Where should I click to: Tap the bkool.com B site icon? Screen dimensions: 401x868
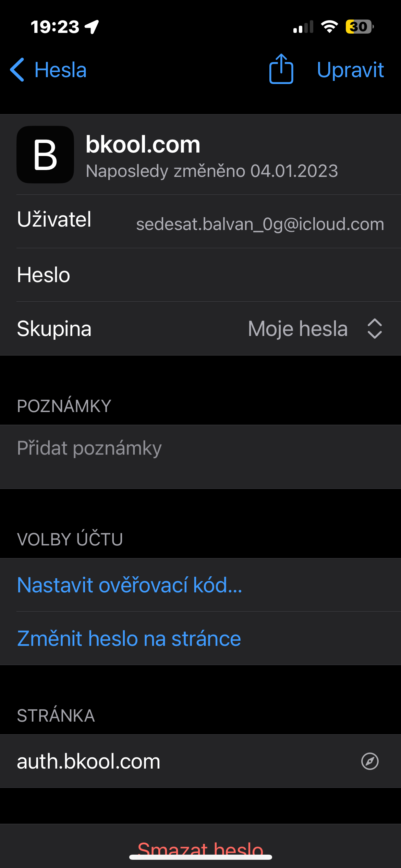pos(45,155)
